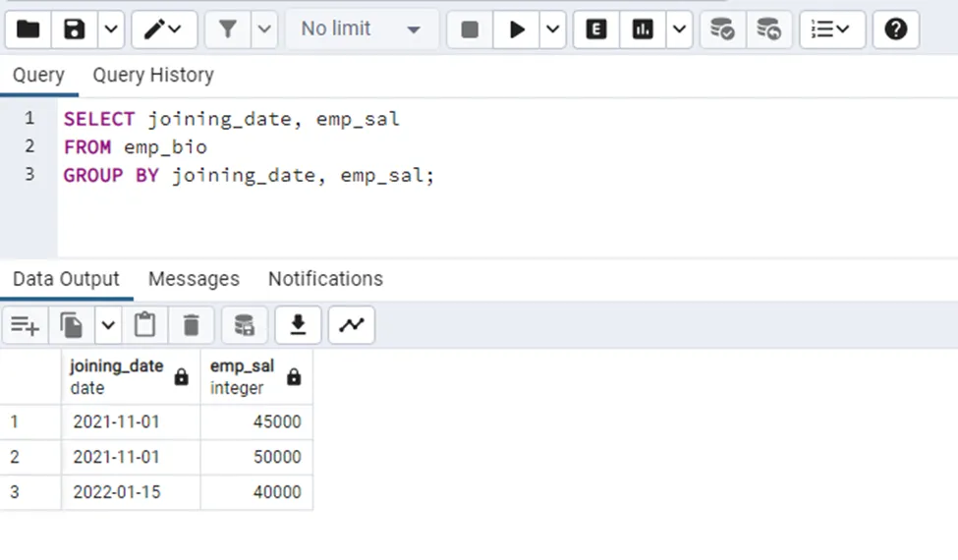
Task: Open the graph visualiser for the results
Action: [x=351, y=325]
